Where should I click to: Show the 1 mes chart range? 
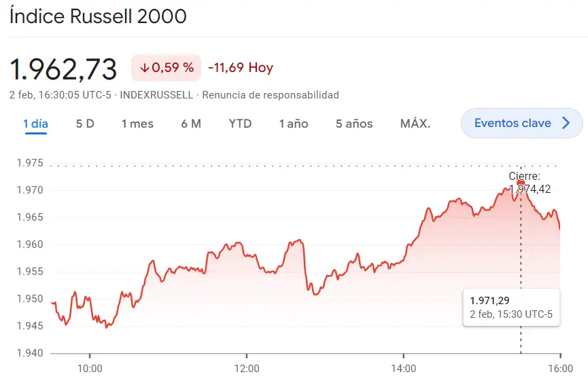click(x=137, y=124)
